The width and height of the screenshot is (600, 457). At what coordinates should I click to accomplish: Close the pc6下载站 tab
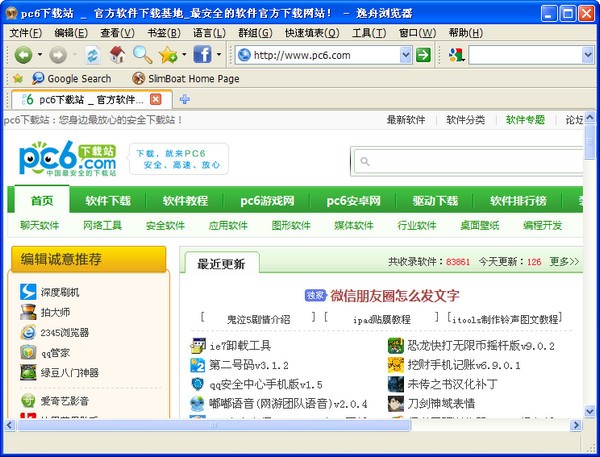click(x=155, y=99)
